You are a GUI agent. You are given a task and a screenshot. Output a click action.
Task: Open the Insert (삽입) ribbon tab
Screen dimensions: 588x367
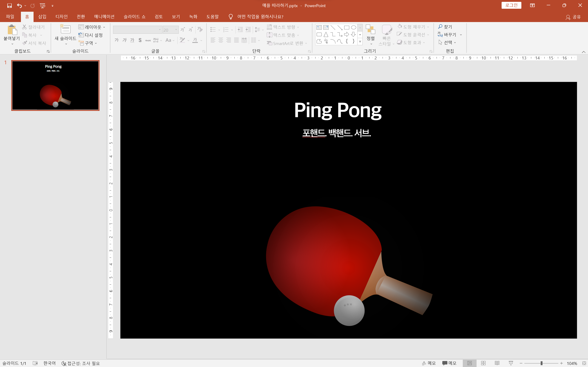42,17
